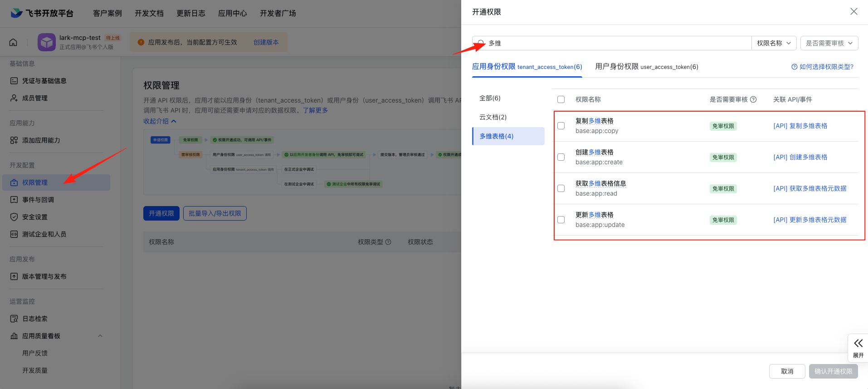The width and height of the screenshot is (868, 389).
Task: Open the 权限名称 search type dropdown
Action: point(774,43)
